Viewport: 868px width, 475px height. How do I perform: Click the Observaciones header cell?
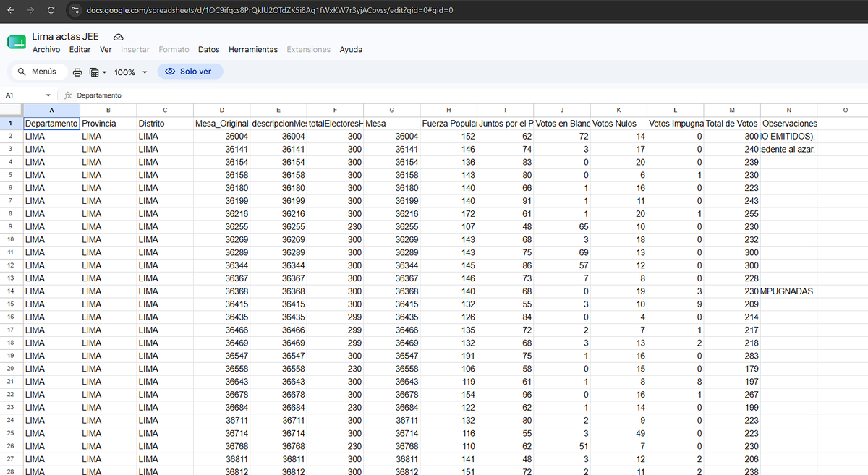click(789, 124)
